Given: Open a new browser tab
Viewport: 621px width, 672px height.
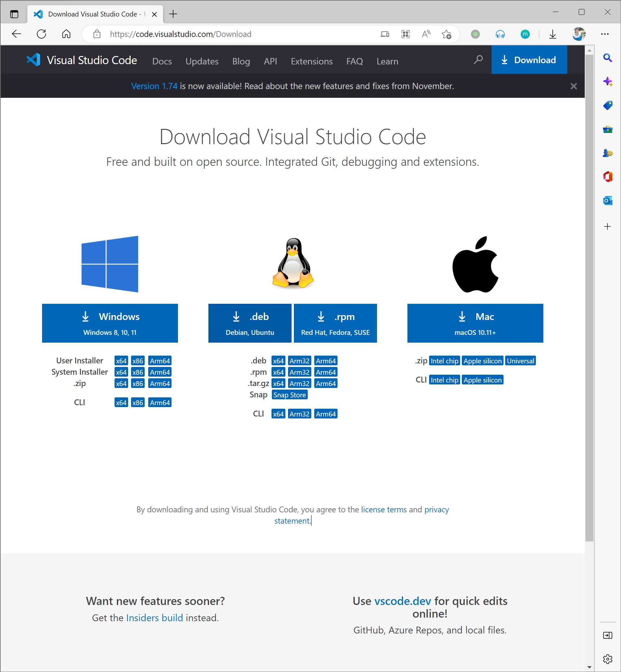Looking at the screenshot, I should click(173, 14).
